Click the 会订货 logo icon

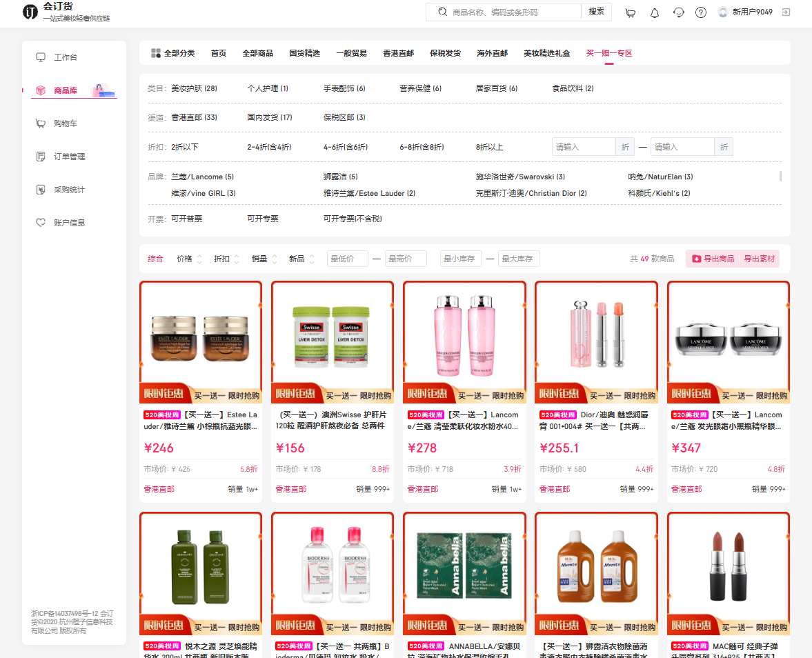30,12
